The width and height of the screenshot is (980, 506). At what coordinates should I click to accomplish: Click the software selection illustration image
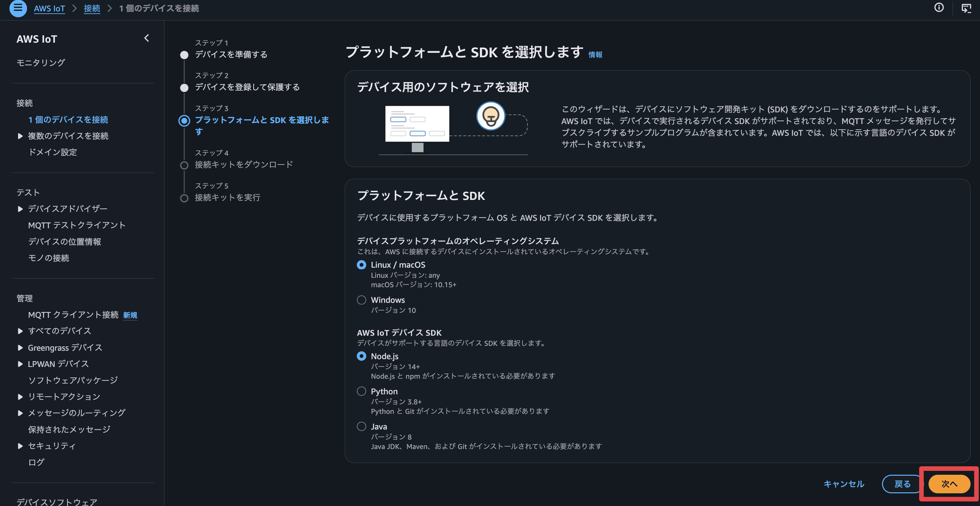(x=453, y=129)
